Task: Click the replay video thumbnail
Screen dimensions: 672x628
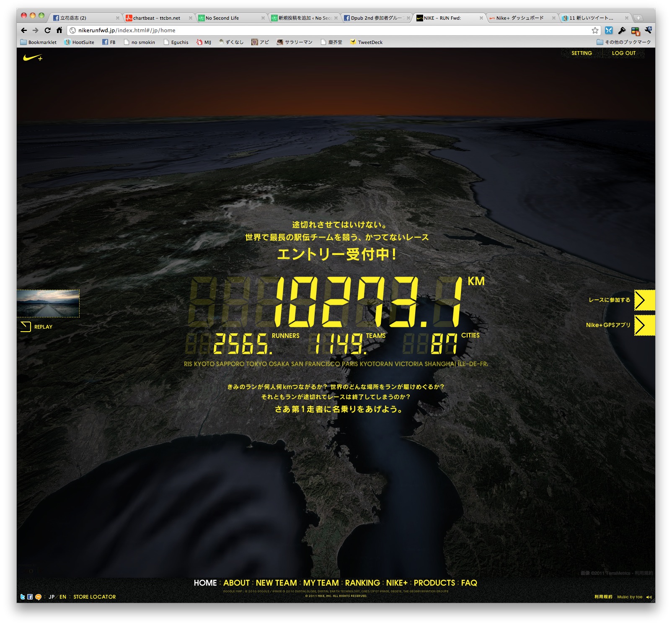Action: [48, 303]
